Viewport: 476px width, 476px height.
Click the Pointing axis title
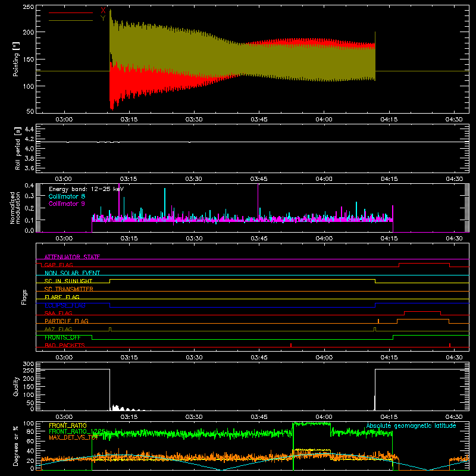point(16,59)
